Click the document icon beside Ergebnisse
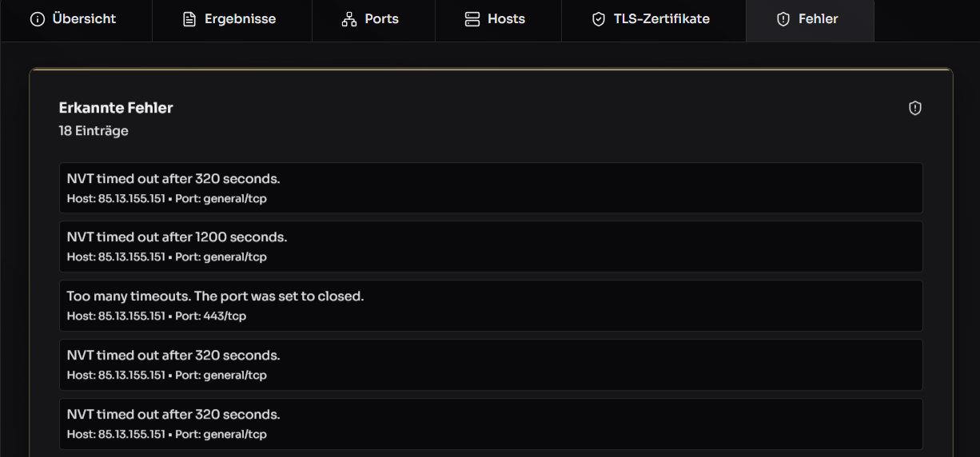The height and width of the screenshot is (457, 980). pyautogui.click(x=189, y=19)
